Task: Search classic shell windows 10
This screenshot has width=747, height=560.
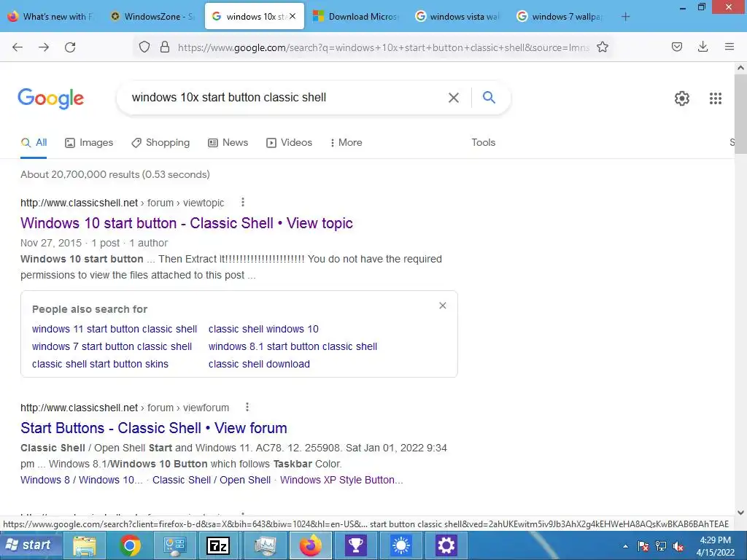Action: click(263, 329)
